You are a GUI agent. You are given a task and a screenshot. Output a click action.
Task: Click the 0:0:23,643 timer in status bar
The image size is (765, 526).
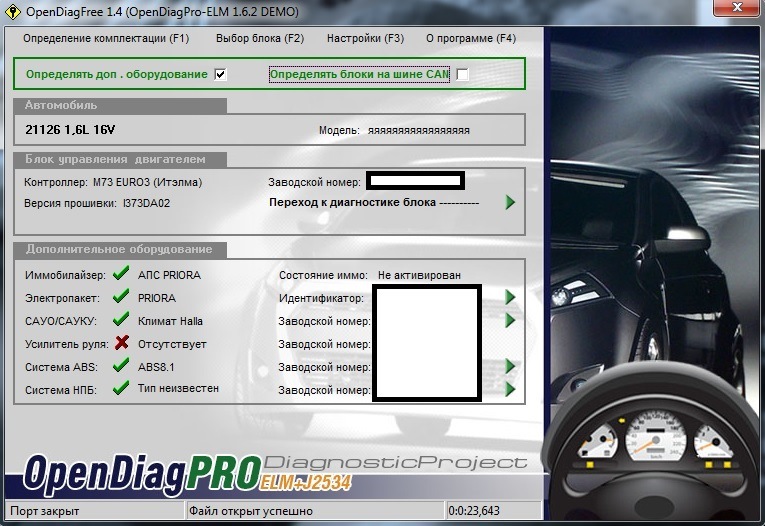(x=494, y=511)
